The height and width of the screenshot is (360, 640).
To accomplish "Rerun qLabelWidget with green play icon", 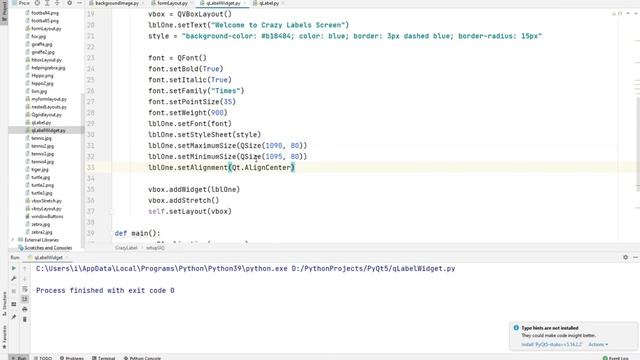I will [x=13, y=268].
